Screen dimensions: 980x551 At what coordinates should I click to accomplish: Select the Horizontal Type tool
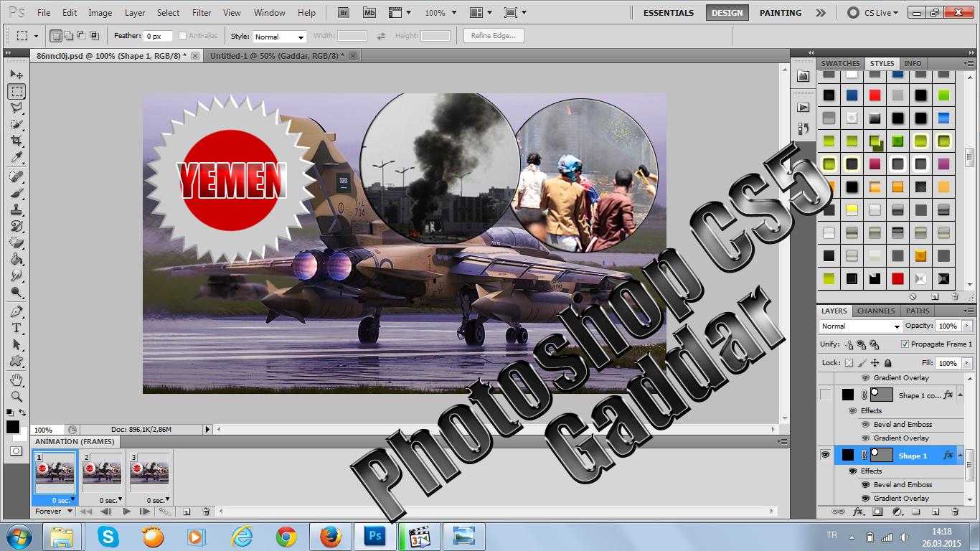[x=17, y=328]
